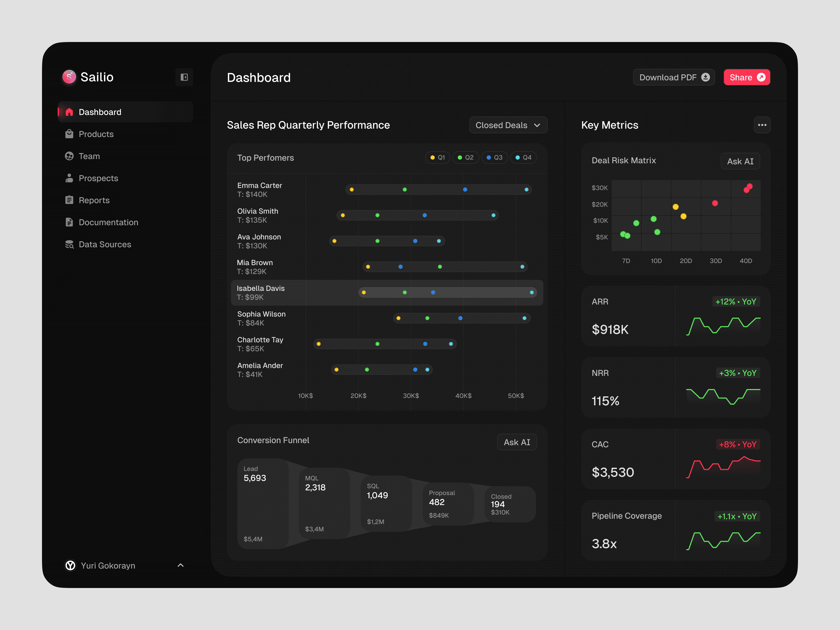Toggle the Q1 legend filter
Screen dimensions: 840x630
[x=438, y=157]
